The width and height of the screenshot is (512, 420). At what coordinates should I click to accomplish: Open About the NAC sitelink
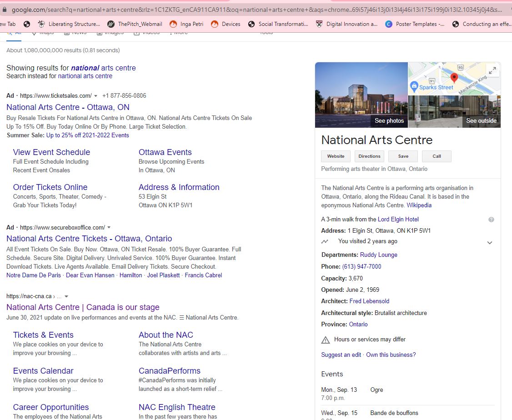point(166,335)
